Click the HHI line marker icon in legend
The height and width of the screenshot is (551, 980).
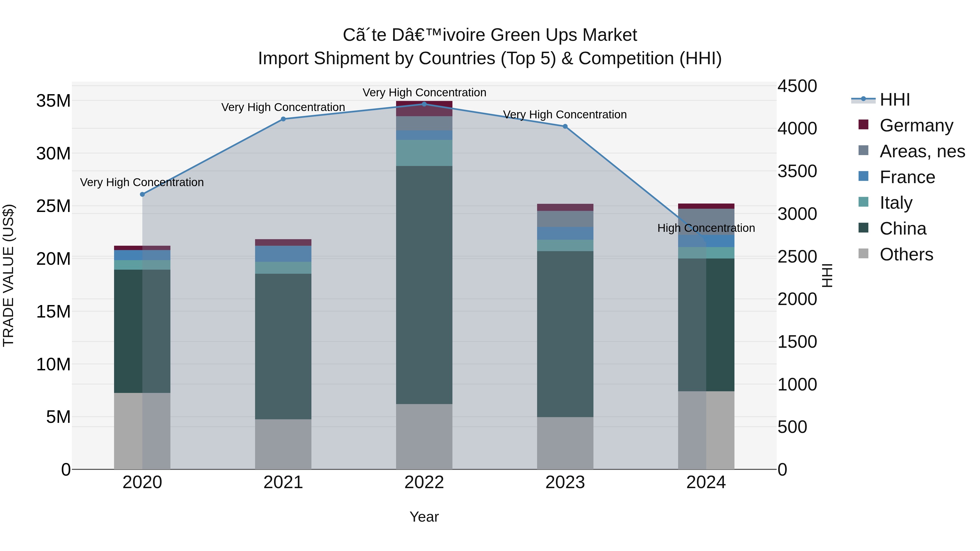pyautogui.click(x=863, y=99)
